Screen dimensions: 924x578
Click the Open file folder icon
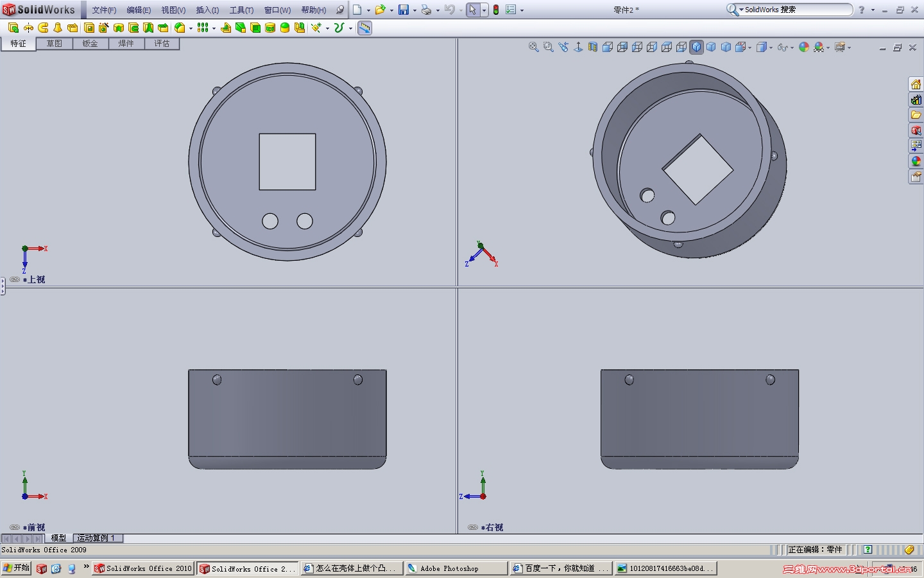pos(380,10)
